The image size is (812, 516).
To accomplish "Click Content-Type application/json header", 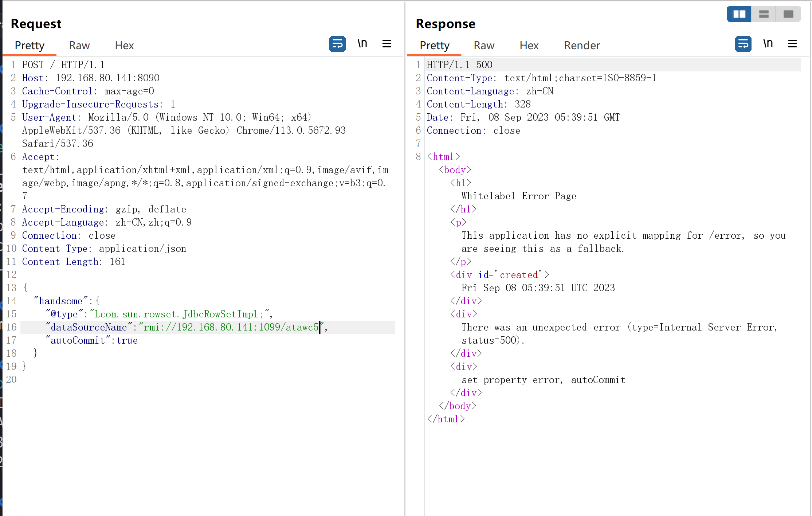I will 104,249.
